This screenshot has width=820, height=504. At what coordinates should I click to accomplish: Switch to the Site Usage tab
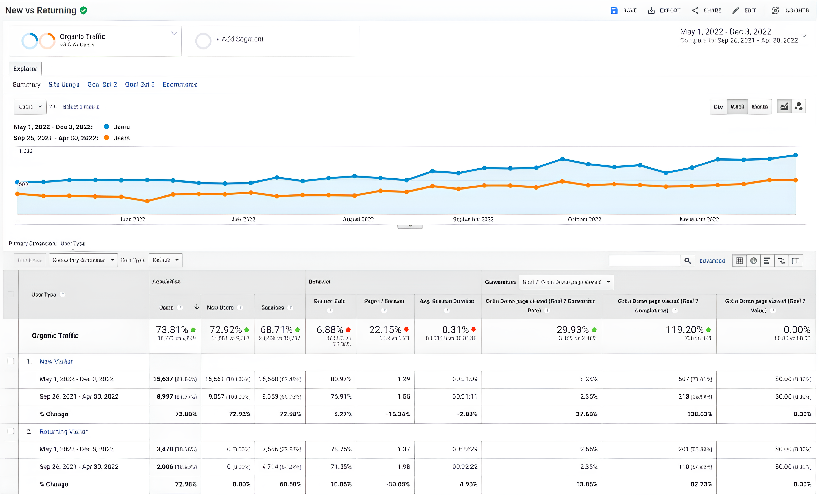[x=64, y=85]
